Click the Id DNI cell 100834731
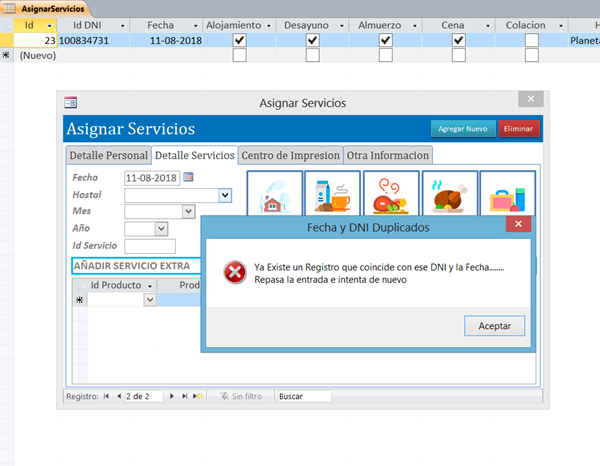This screenshot has width=600, height=466. [93, 40]
